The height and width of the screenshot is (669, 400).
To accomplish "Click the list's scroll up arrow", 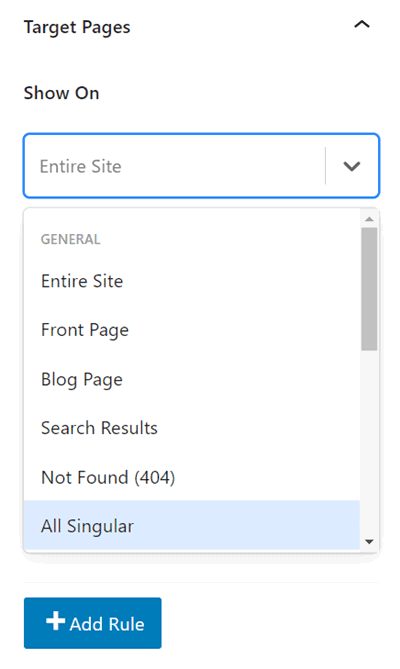I will point(369,219).
